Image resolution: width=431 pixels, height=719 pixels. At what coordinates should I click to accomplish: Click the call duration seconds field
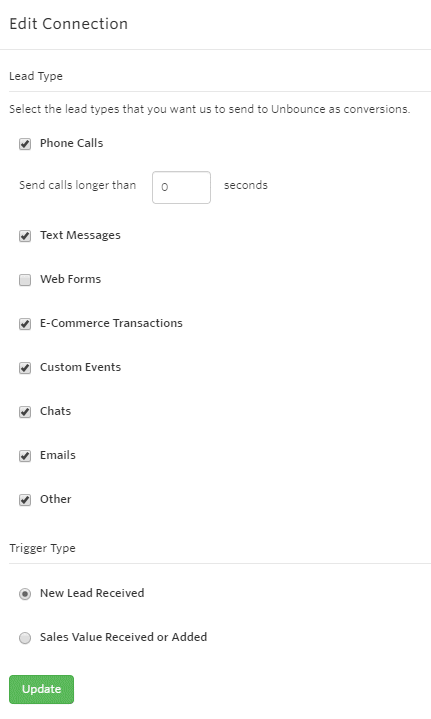(182, 187)
